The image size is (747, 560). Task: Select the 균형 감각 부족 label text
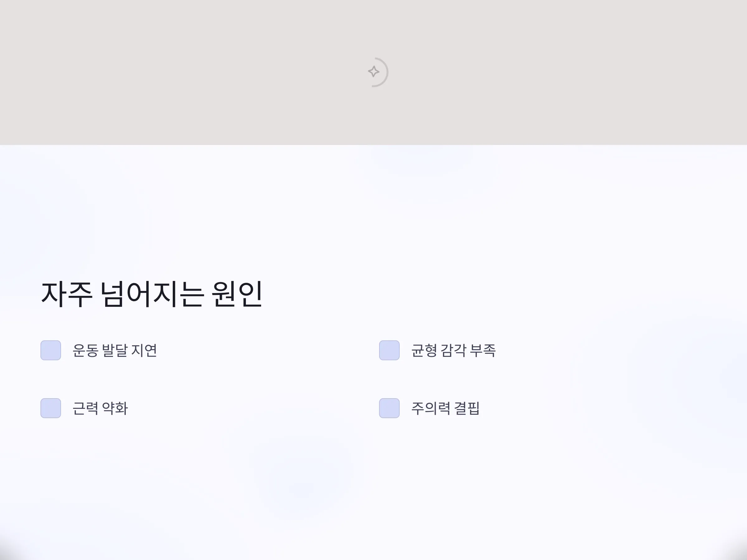tap(453, 350)
